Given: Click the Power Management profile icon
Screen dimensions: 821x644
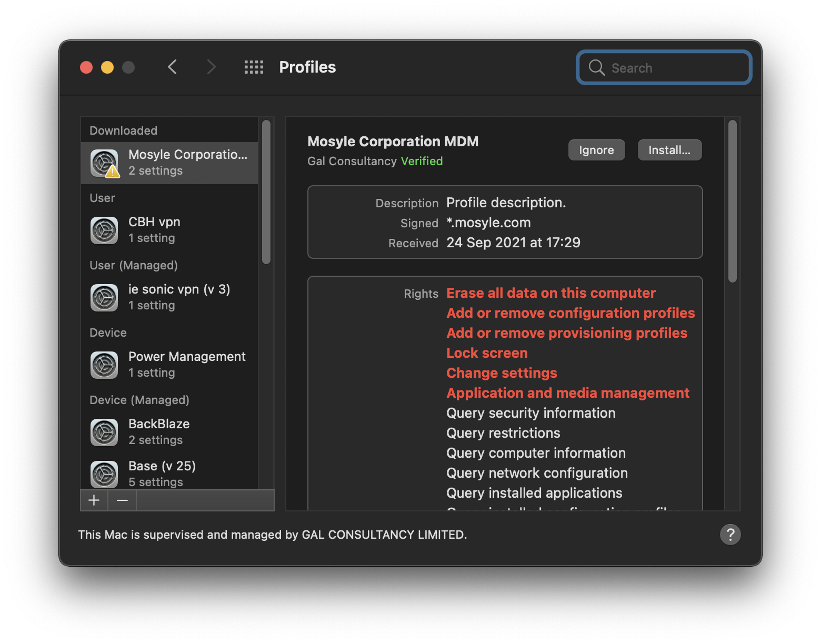Looking at the screenshot, I should tap(104, 365).
